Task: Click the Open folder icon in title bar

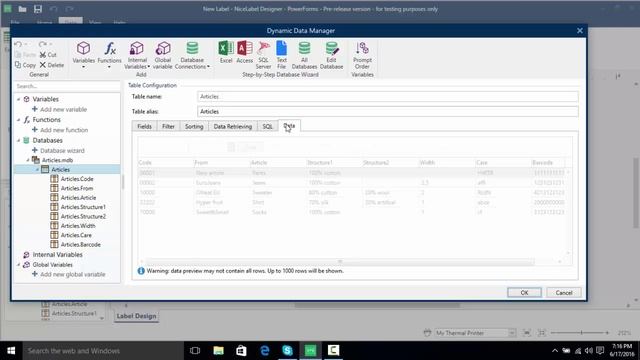Action: click(x=22, y=9)
